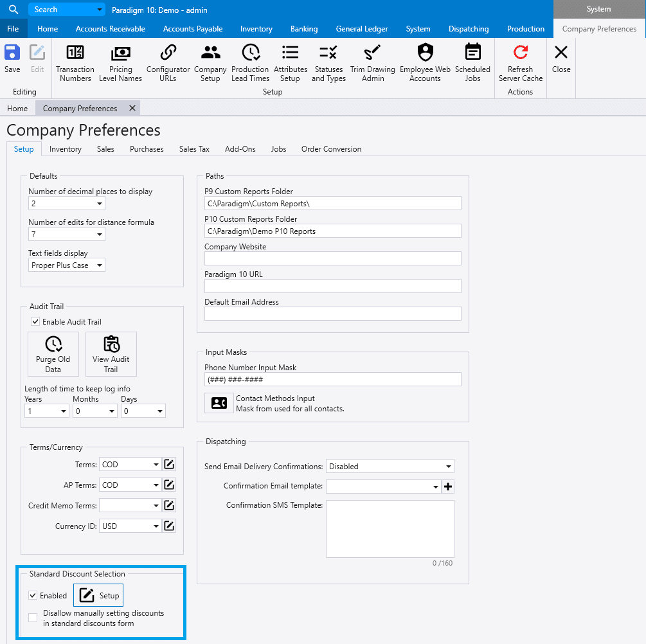646x644 pixels.
Task: Switch to Accounts Receivable ribbon tab
Action: 111,29
